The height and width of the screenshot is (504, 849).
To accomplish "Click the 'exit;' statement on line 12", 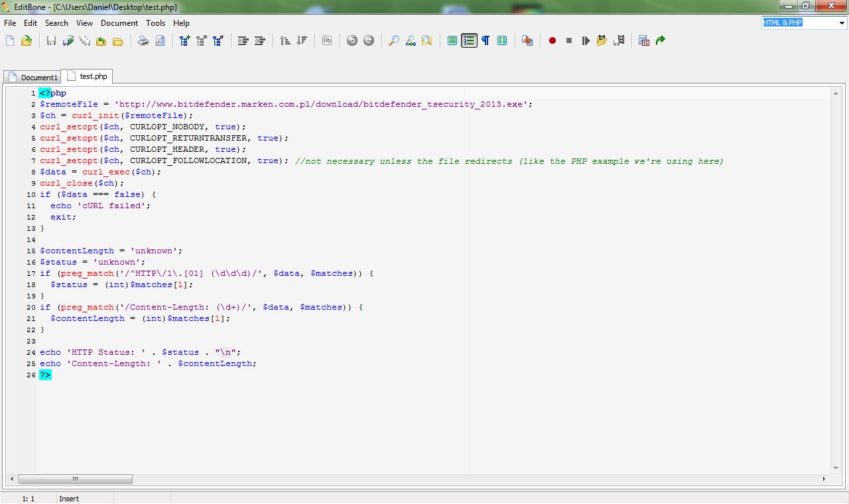I will 64,217.
